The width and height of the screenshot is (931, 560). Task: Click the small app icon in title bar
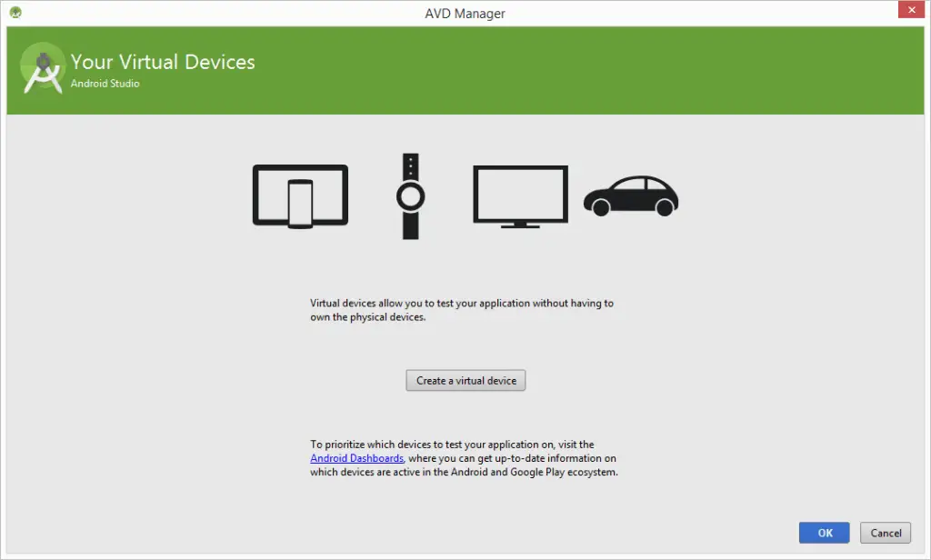(x=15, y=13)
